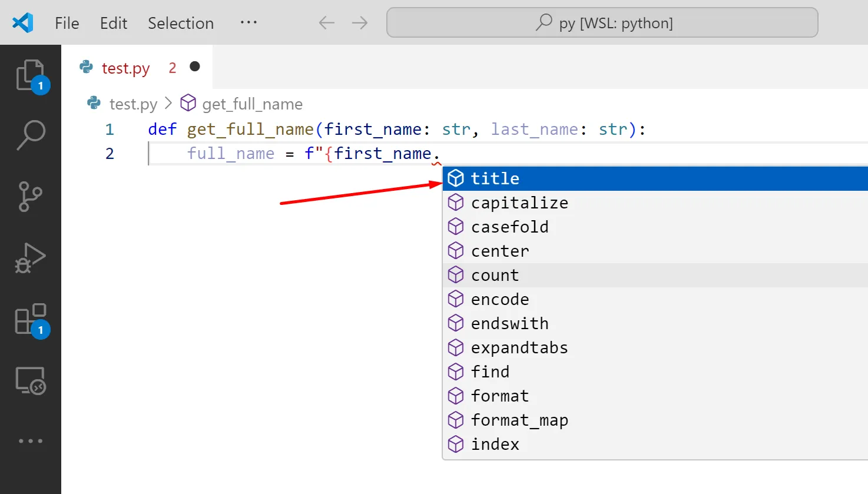Show additional activity bar views ellipsis
The height and width of the screenshot is (494, 868).
tap(31, 441)
